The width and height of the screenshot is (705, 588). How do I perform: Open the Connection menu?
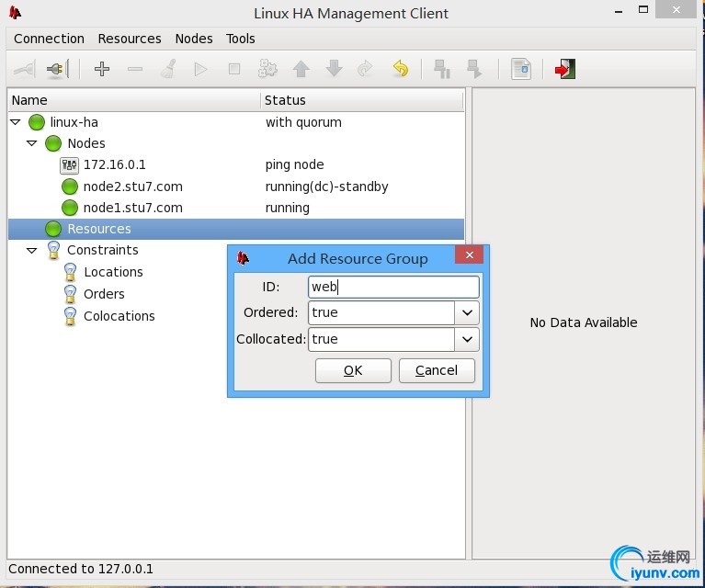coord(49,39)
